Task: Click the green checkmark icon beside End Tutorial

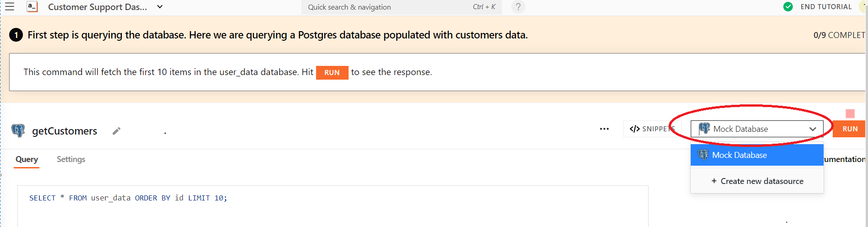Action: pyautogui.click(x=788, y=7)
